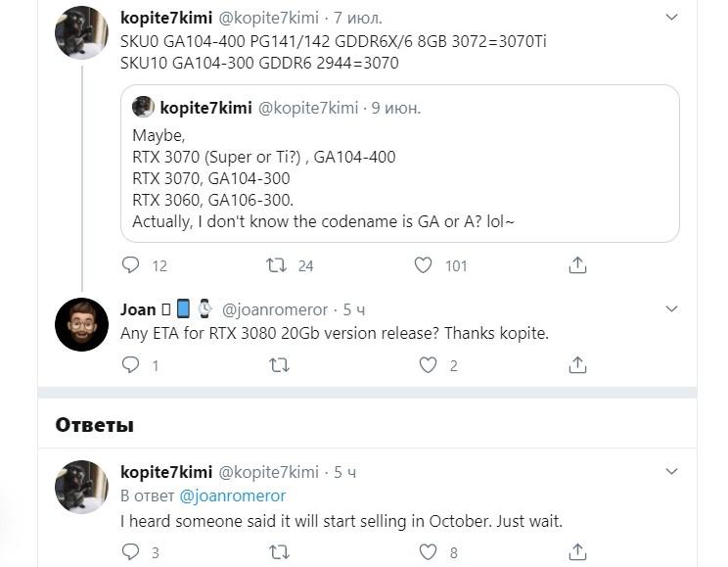Reply to the October selling tweet
Image resolution: width=728 pixels, height=567 pixels.
131,552
